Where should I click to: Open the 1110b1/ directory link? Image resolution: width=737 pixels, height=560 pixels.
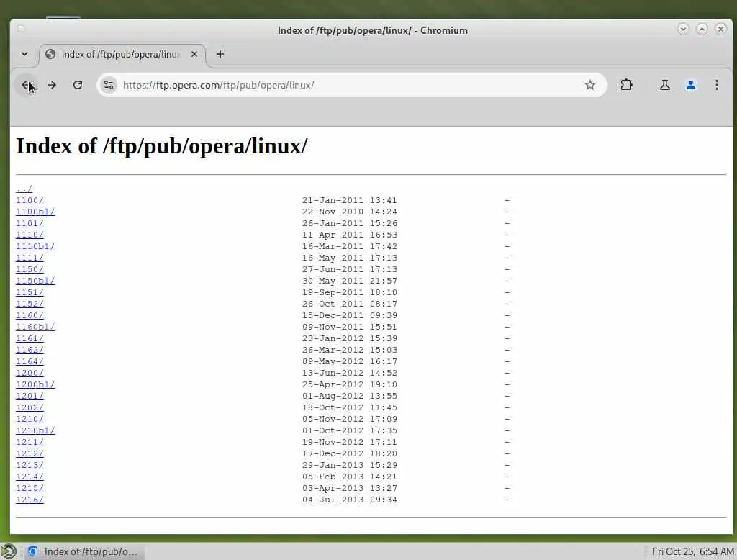35,246
